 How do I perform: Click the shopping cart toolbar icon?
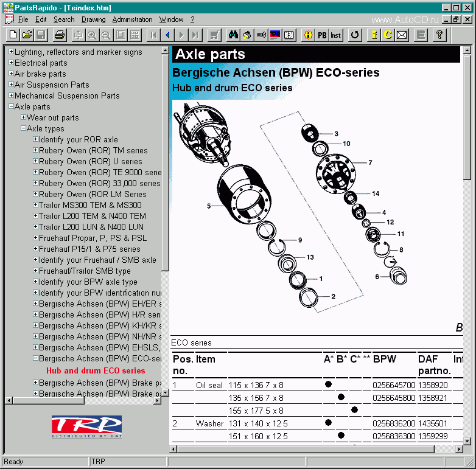click(x=214, y=35)
